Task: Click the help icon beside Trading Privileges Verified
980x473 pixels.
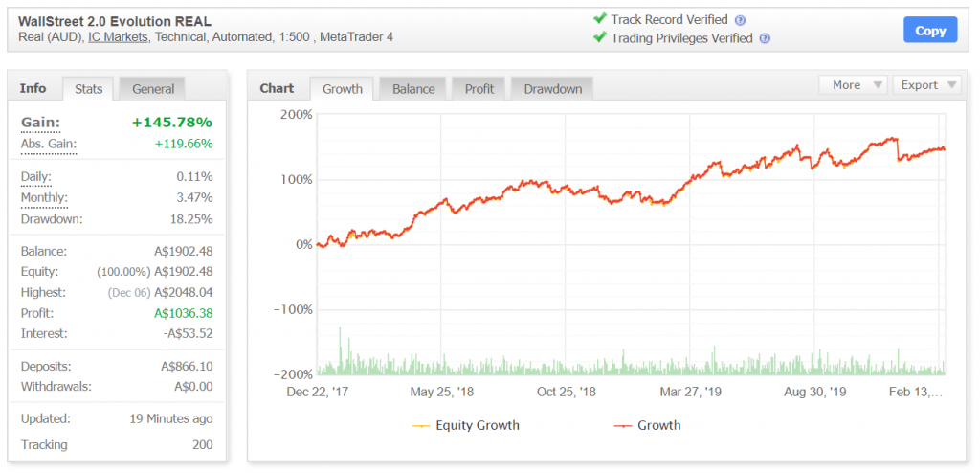Action: click(765, 39)
